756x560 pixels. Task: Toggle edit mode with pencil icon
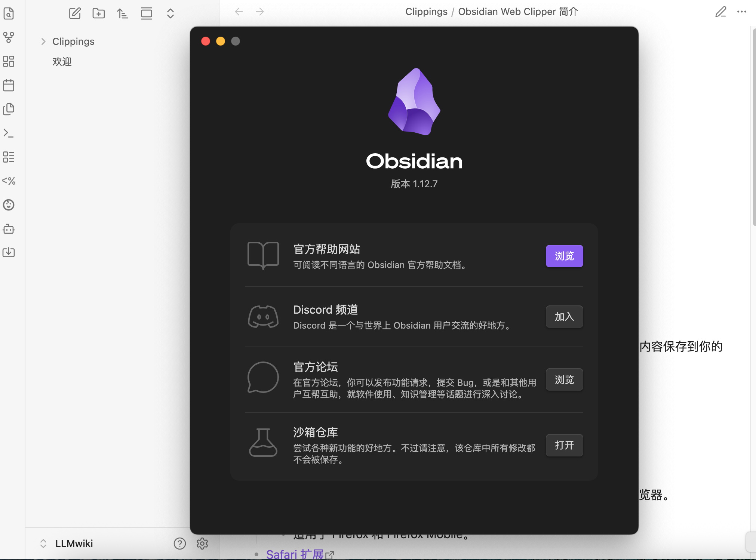pos(720,12)
